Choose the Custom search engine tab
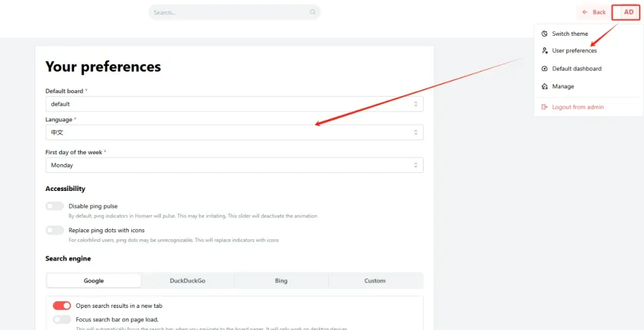Image resolution: width=644 pixels, height=330 pixels. [375, 281]
